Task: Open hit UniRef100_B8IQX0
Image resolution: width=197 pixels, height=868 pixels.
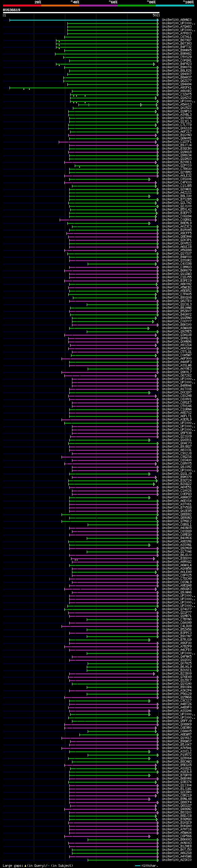Action: 176,812
